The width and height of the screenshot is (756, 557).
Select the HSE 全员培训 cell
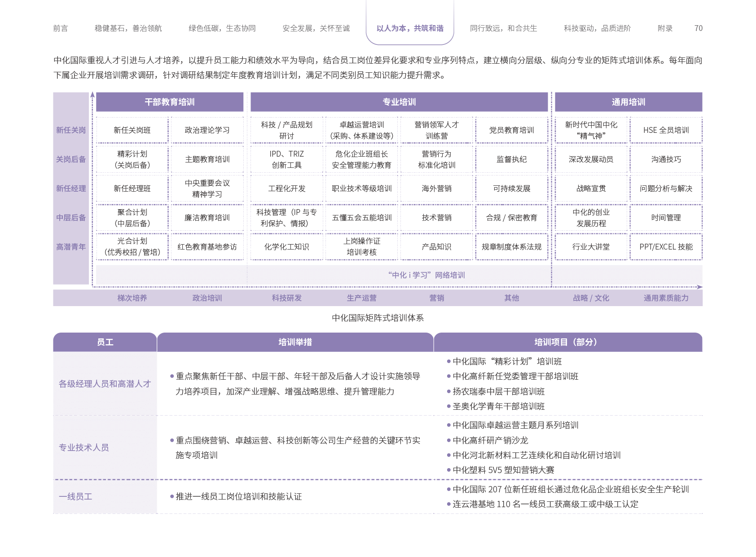pyautogui.click(x=666, y=130)
